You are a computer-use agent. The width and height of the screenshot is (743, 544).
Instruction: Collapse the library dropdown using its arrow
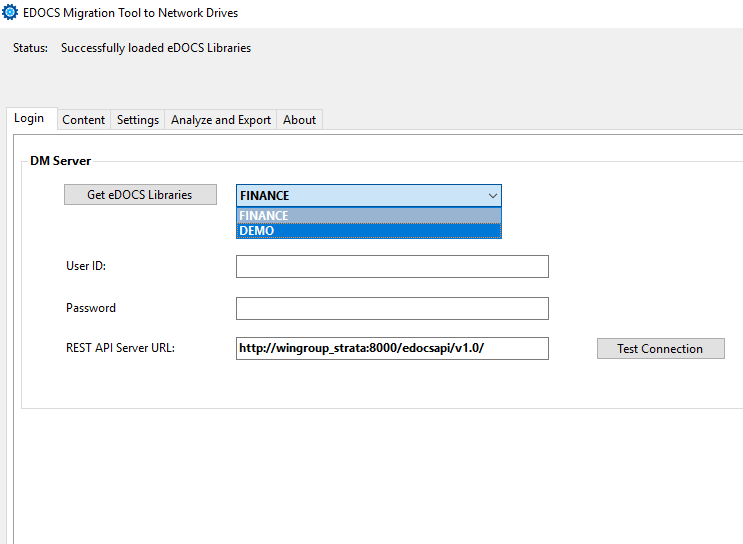click(x=492, y=196)
